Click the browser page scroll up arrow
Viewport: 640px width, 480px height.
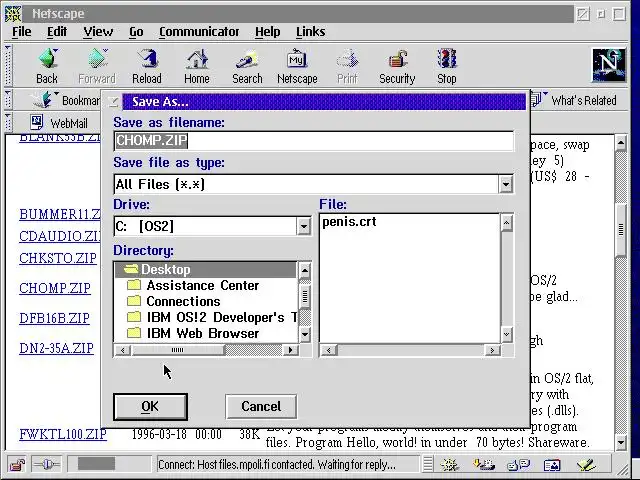621,143
